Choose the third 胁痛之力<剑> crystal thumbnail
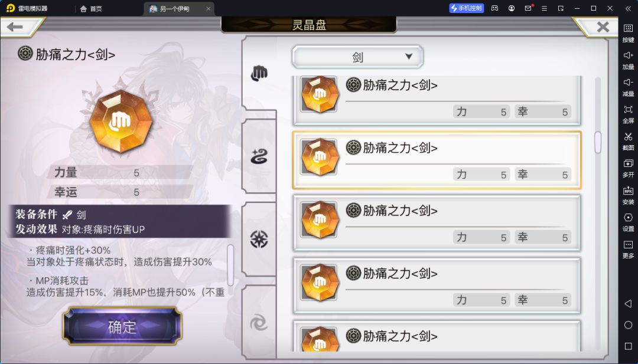 pyautogui.click(x=320, y=220)
